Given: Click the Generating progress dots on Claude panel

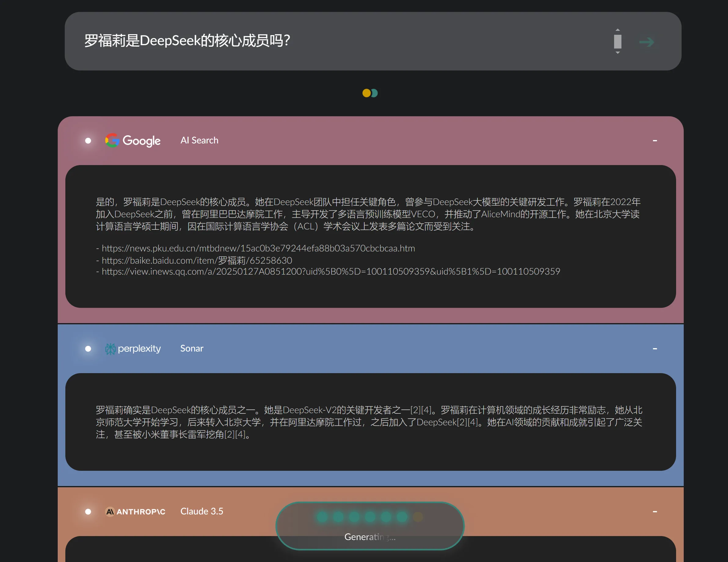Looking at the screenshot, I should [x=369, y=517].
